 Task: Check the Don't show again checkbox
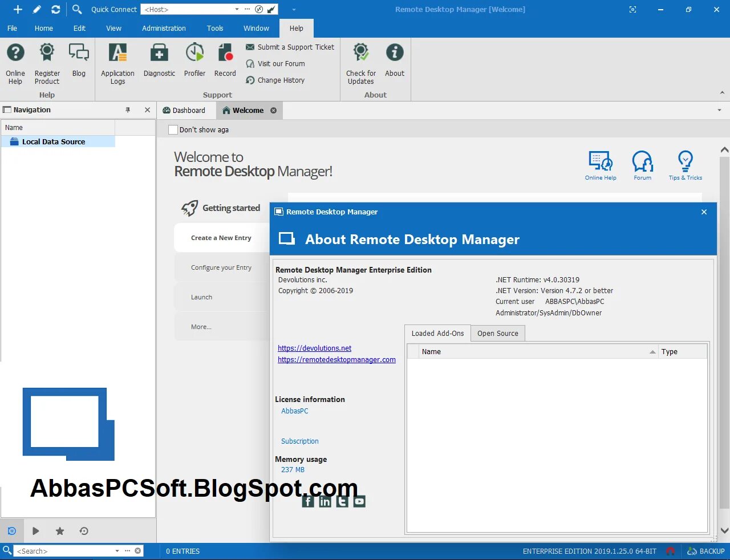coord(173,129)
